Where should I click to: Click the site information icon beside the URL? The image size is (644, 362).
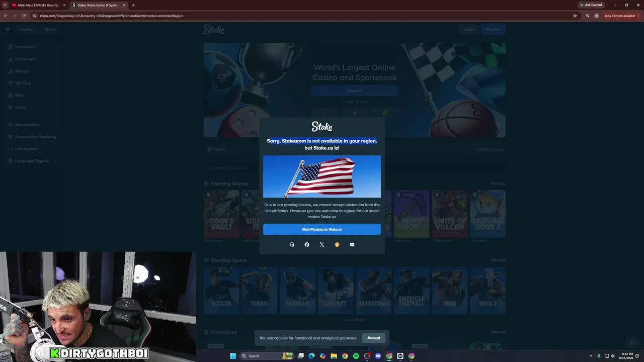pos(35,16)
